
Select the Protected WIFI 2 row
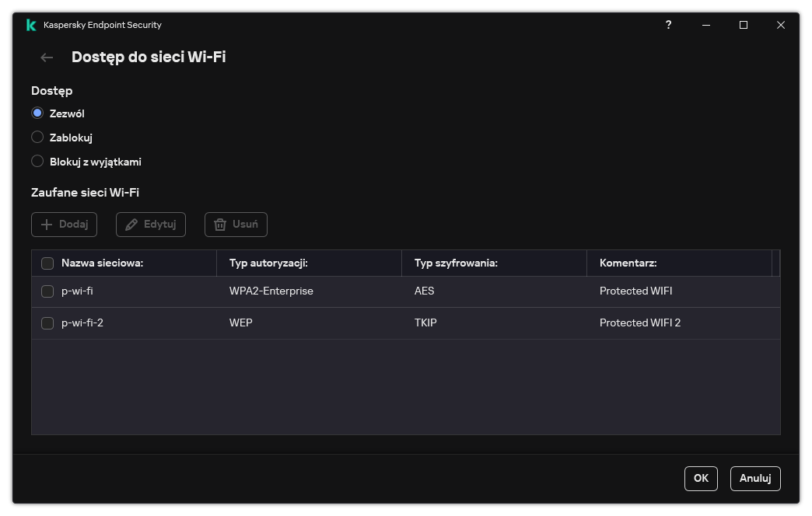pos(639,323)
